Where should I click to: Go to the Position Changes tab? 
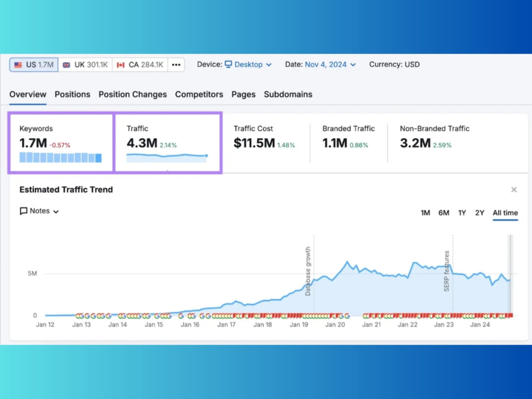(132, 94)
